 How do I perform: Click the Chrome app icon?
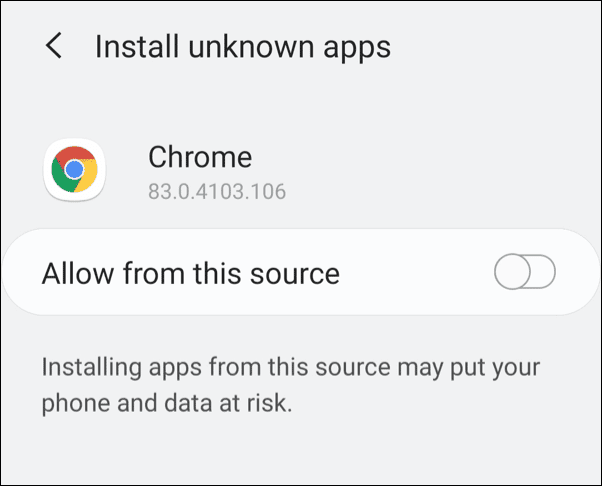tap(75, 171)
